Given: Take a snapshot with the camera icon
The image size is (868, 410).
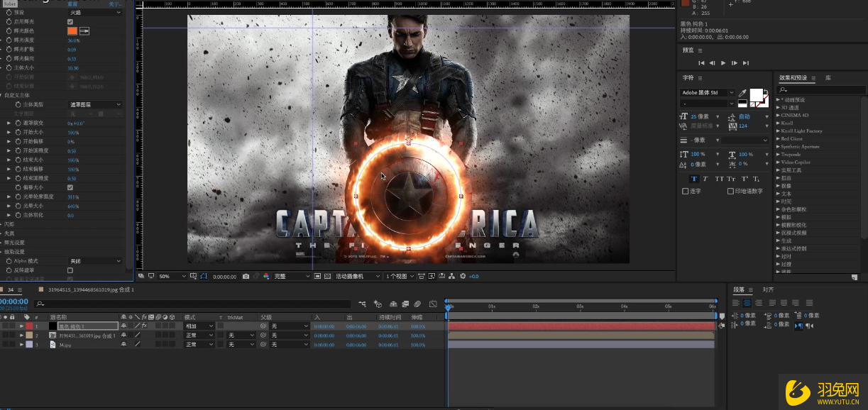Looking at the screenshot, I should point(246,276).
